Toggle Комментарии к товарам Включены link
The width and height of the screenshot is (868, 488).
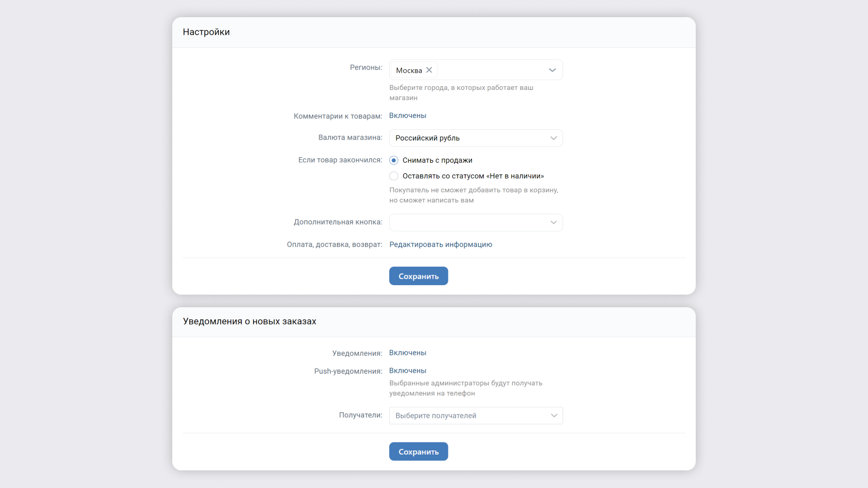(x=407, y=116)
